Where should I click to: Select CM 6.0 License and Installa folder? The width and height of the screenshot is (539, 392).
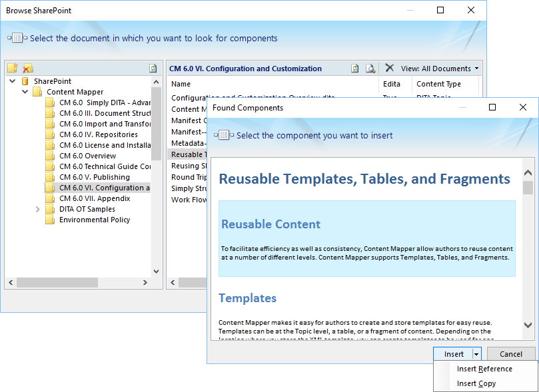(105, 145)
